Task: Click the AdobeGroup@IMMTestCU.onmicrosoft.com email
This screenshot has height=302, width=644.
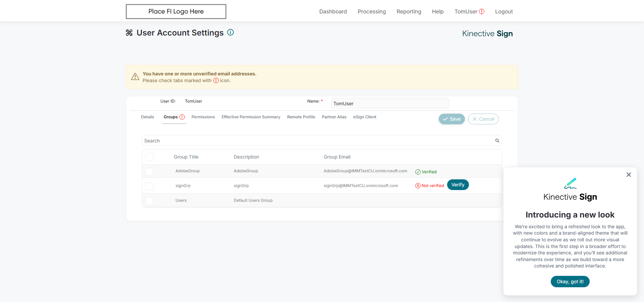Action: tap(365, 171)
